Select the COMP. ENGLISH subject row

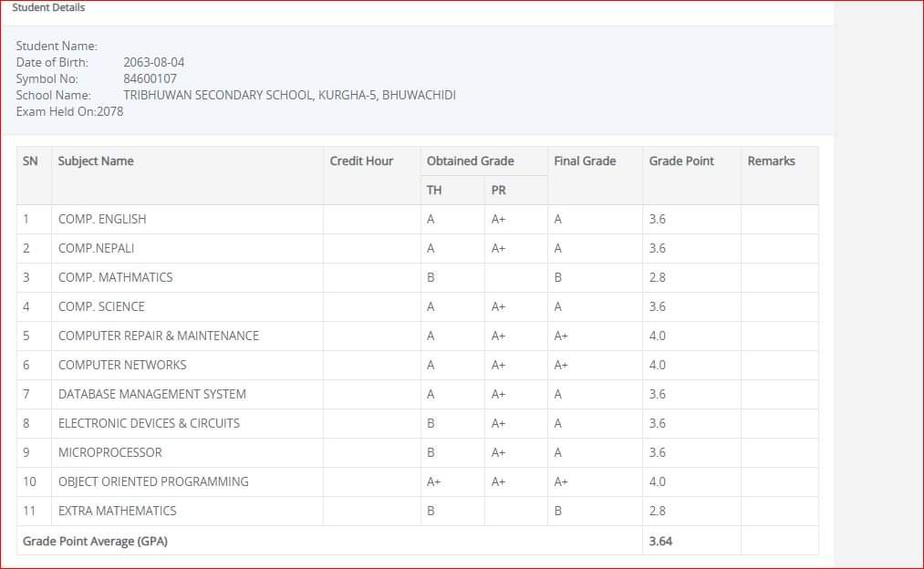click(102, 220)
